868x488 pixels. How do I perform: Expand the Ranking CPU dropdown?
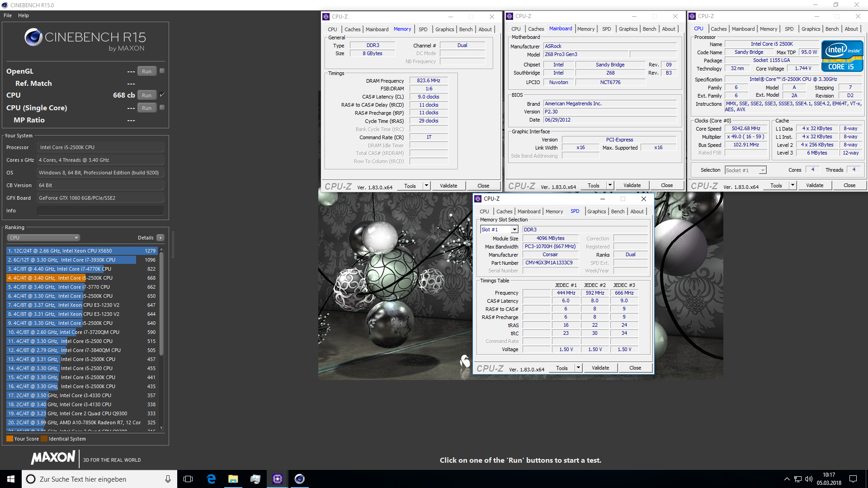[43, 238]
